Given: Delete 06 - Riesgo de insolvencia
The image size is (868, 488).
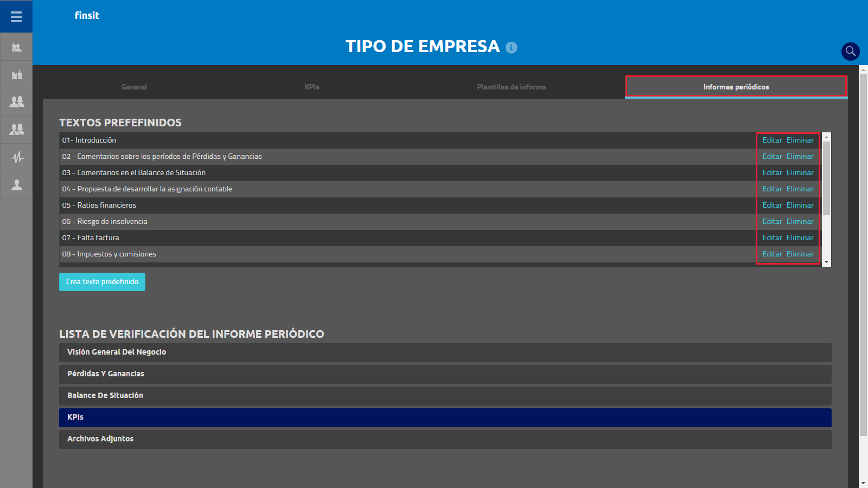Looking at the screenshot, I should coord(800,221).
